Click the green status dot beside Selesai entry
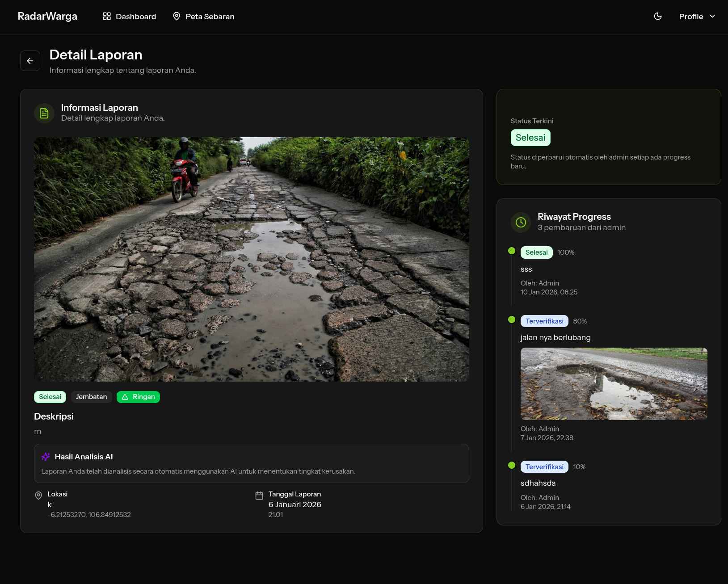 [x=512, y=251]
